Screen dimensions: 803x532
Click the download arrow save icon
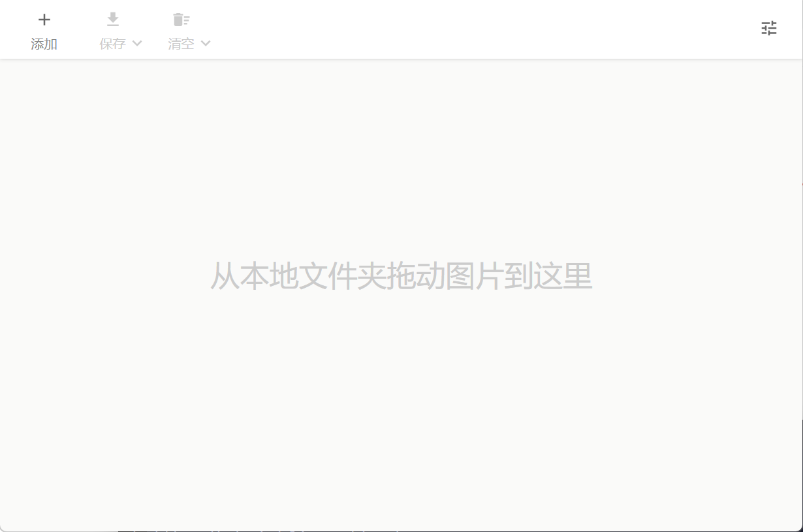[x=113, y=20]
